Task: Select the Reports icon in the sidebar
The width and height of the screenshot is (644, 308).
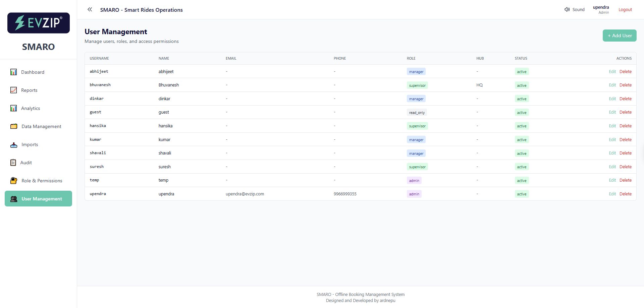Action: click(13, 90)
